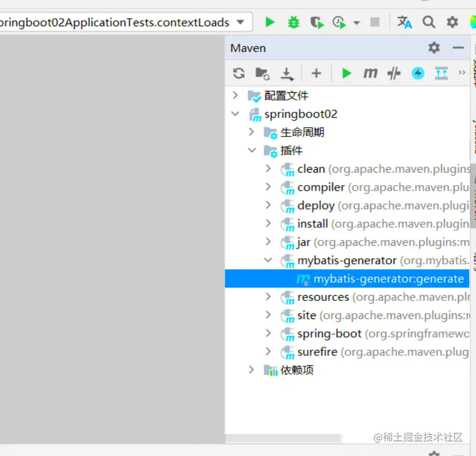
Task: Run with coverage icon in top toolbar
Action: [x=317, y=22]
